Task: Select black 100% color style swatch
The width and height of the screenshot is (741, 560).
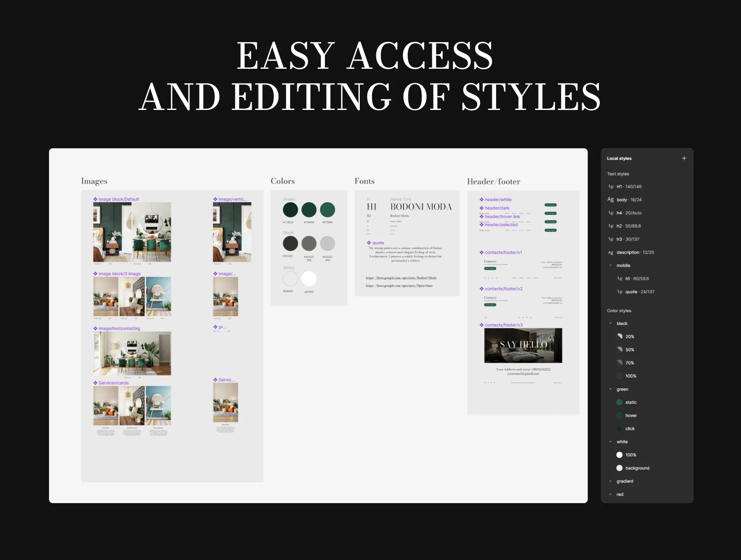Action: point(620,376)
